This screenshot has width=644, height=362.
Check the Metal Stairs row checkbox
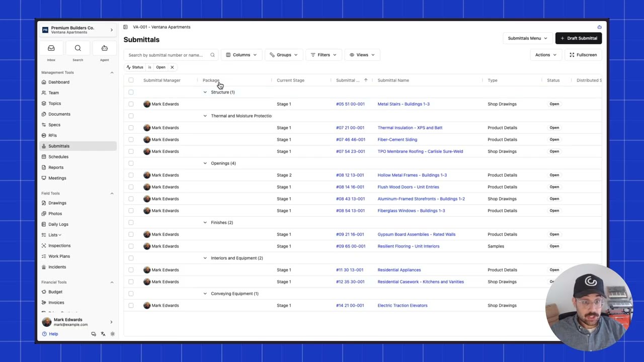click(x=131, y=104)
